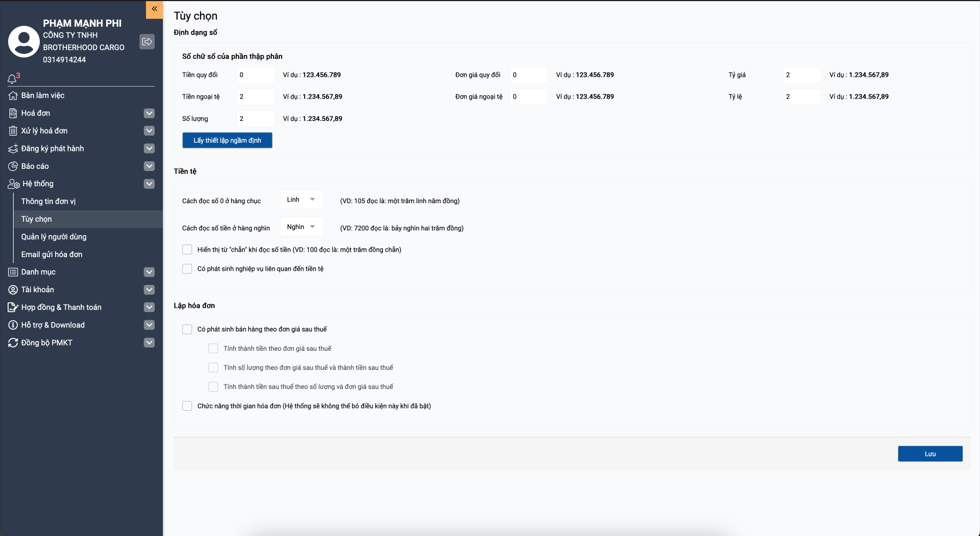Click the user profile avatar
This screenshot has height=536, width=980.
[x=24, y=41]
